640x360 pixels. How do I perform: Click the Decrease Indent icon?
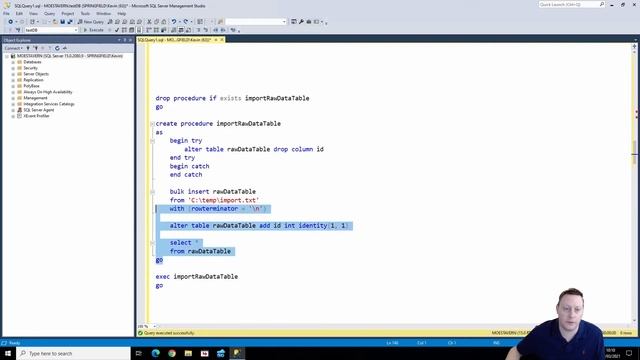216,30
